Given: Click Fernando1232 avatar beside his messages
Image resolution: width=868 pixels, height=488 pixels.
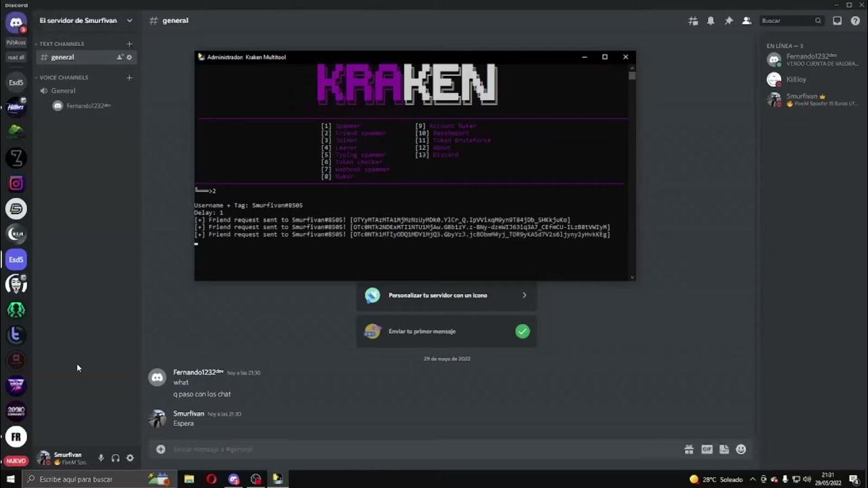Looking at the screenshot, I should tap(157, 378).
